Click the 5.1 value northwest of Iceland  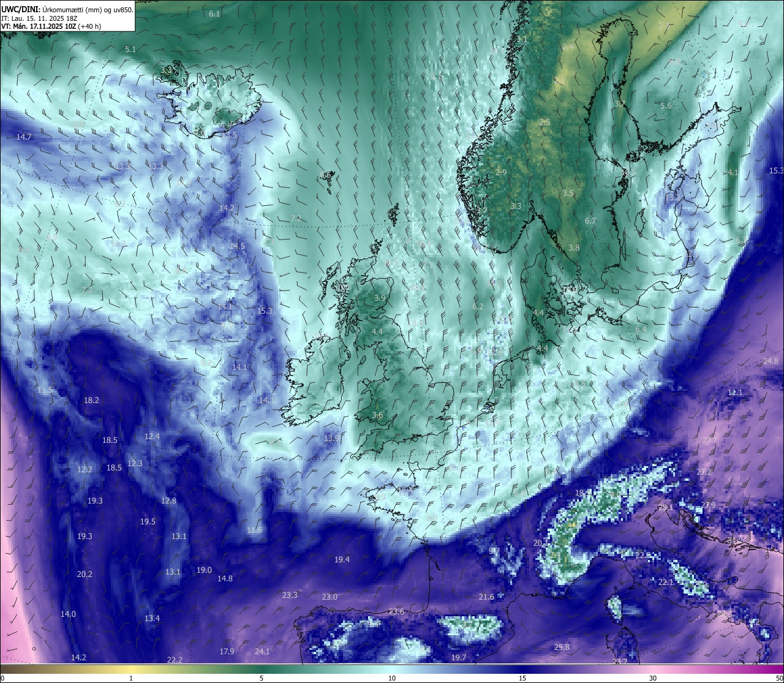pos(130,49)
